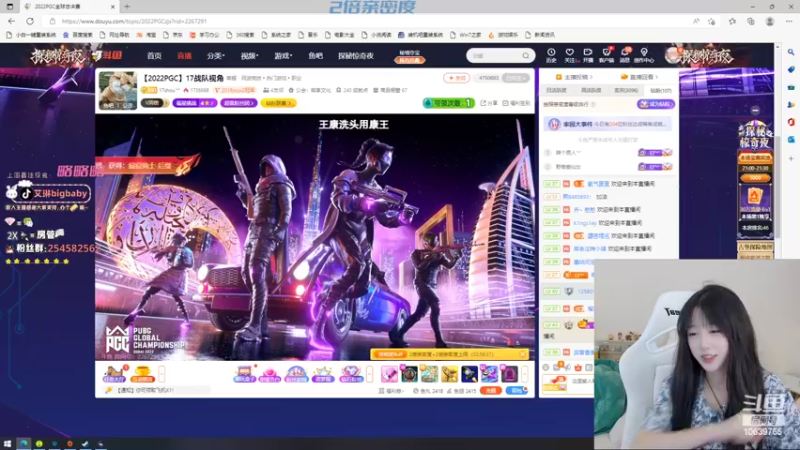
Task: Open a new browser tab with plus
Action: coord(127,7)
